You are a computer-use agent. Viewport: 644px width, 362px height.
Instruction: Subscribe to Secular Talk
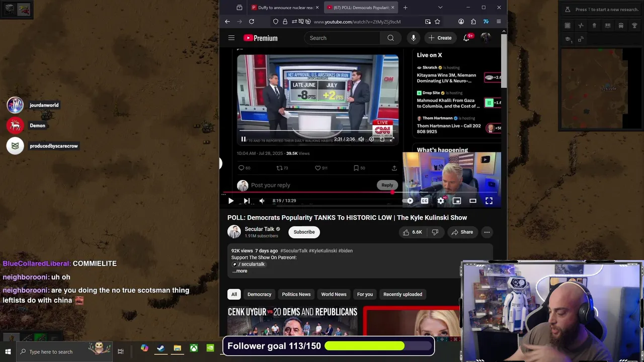click(x=304, y=232)
